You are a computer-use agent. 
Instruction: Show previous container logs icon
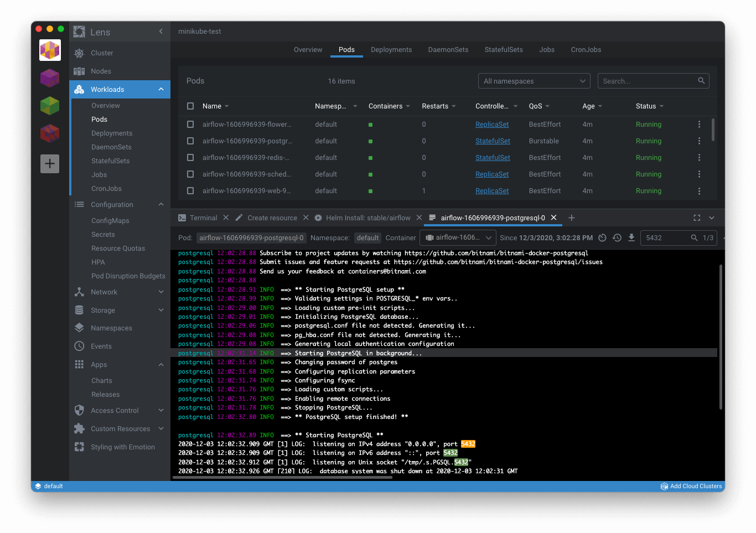617,237
